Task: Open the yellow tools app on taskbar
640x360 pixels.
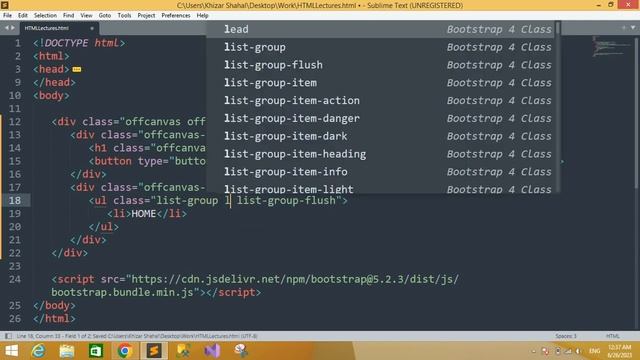Action: click(x=183, y=351)
